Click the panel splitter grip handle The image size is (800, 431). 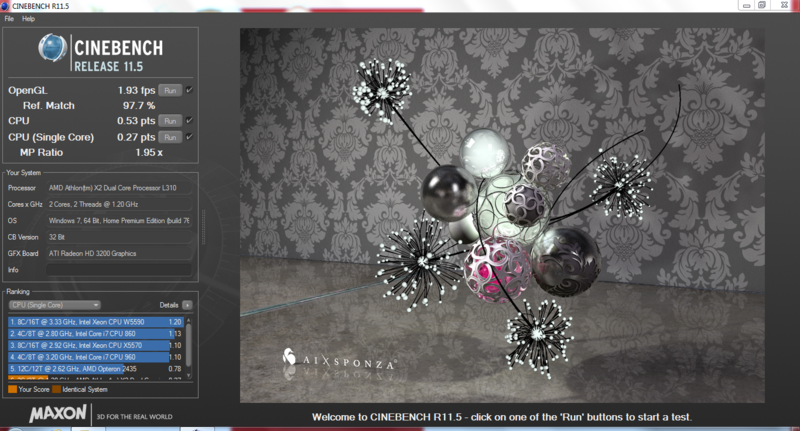(203, 226)
